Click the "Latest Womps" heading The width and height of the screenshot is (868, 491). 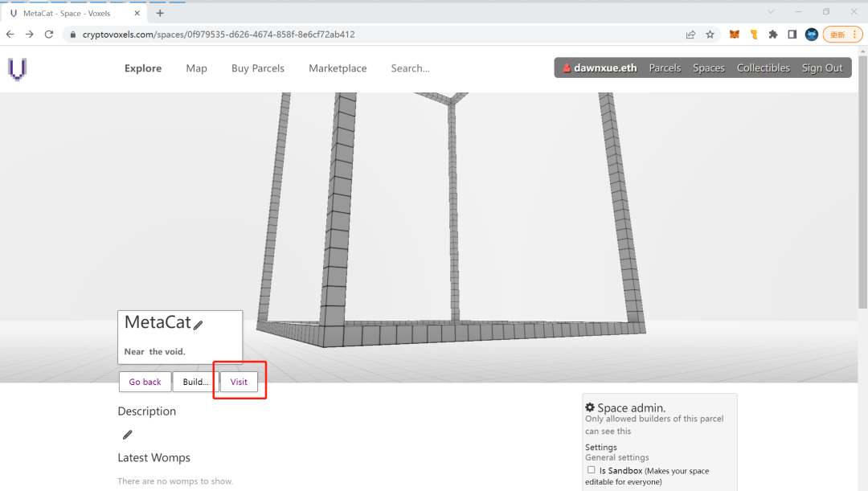(x=154, y=458)
